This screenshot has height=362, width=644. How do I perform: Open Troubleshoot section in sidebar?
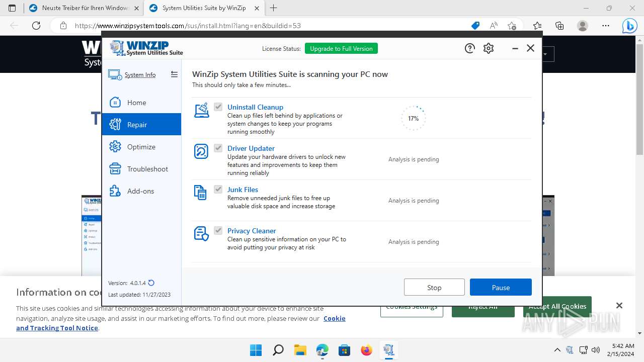tap(141, 169)
